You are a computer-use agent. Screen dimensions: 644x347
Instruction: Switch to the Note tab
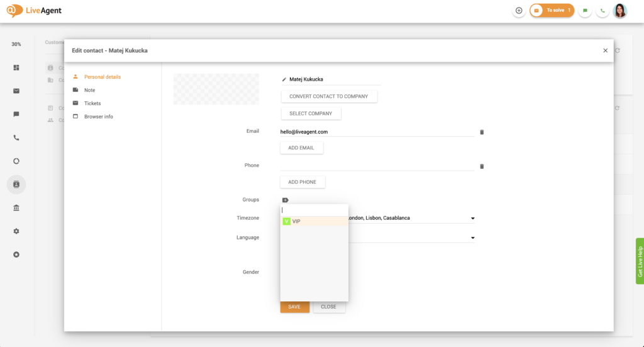pos(89,90)
